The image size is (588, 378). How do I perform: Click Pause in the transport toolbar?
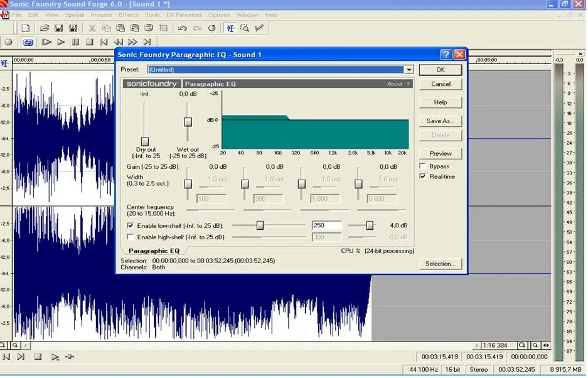(75, 43)
